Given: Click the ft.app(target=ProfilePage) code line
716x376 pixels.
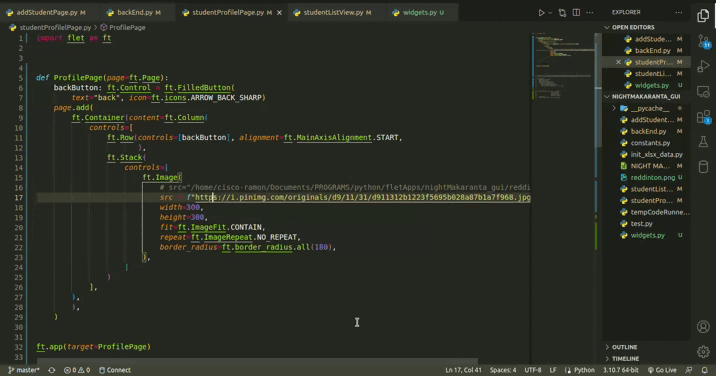Looking at the screenshot, I should (93, 347).
